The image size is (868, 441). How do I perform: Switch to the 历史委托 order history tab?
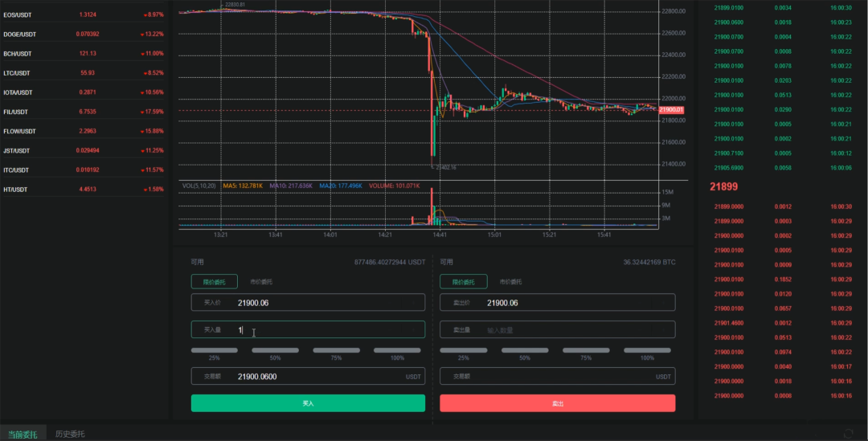pos(70,435)
